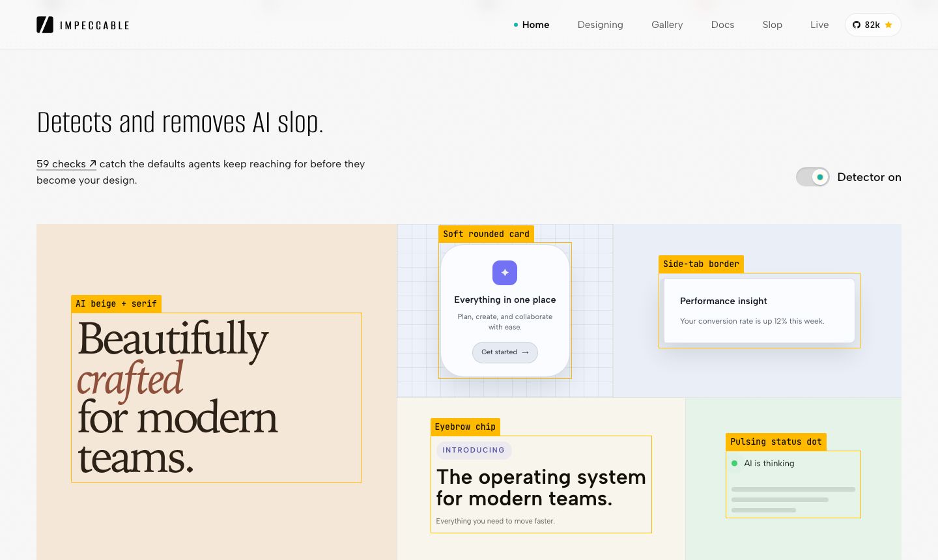Click the 'Detector on' label
This screenshot has width=938, height=560.
[x=869, y=177]
